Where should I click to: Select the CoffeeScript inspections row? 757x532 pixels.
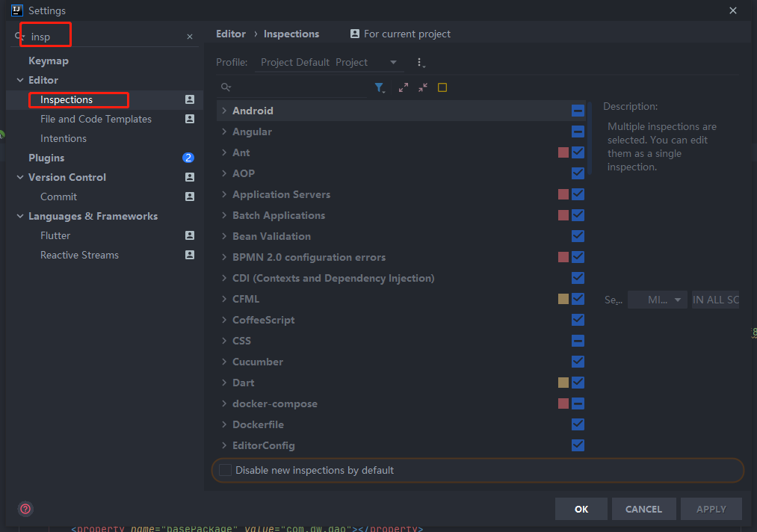[401, 320]
